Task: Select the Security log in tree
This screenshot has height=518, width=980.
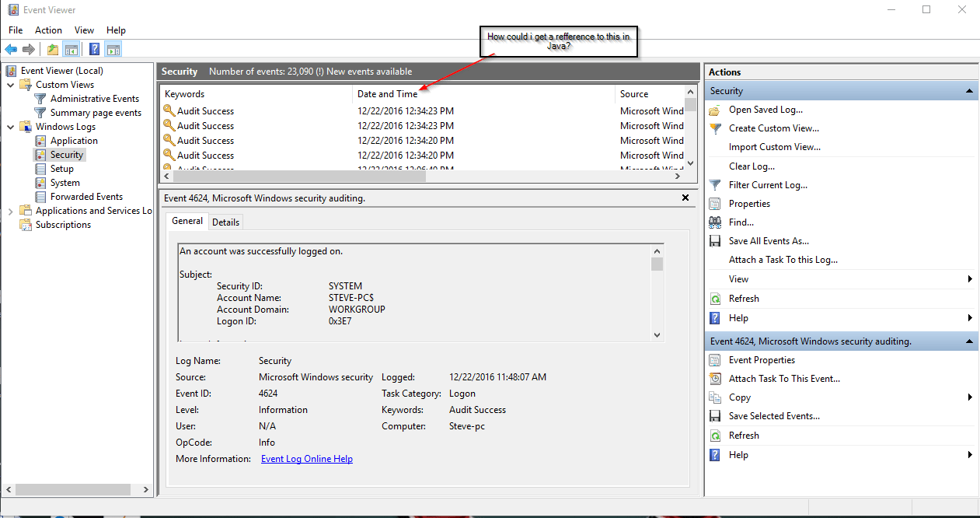Action: (67, 155)
